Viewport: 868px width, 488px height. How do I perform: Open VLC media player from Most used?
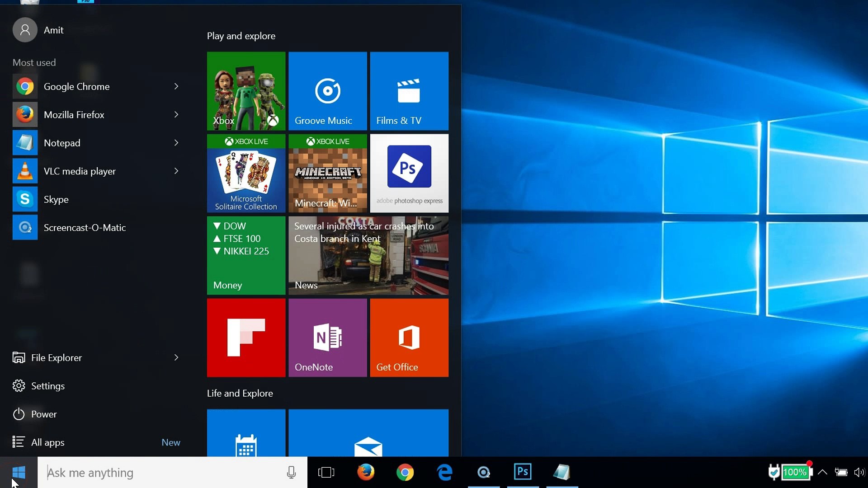(x=97, y=171)
